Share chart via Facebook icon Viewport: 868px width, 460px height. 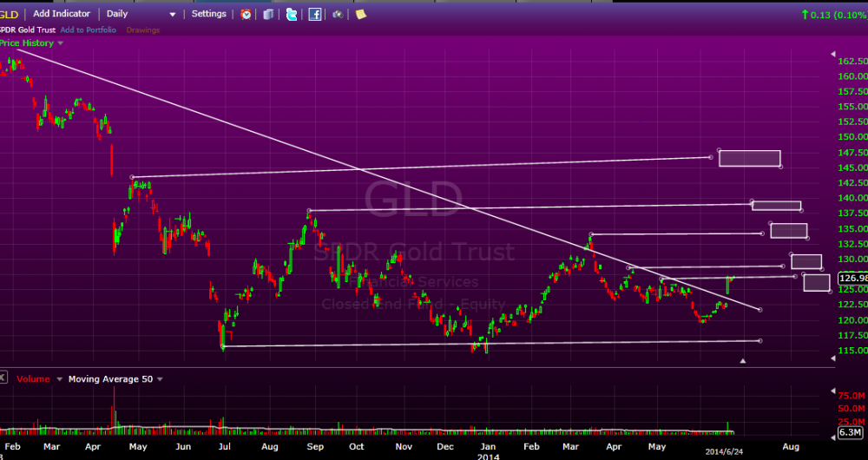coord(314,14)
